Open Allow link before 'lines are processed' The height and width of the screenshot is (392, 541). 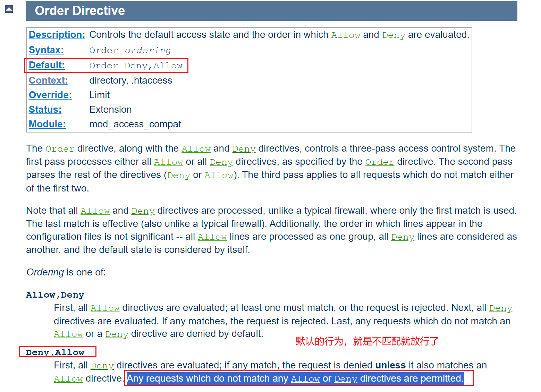[x=212, y=237]
